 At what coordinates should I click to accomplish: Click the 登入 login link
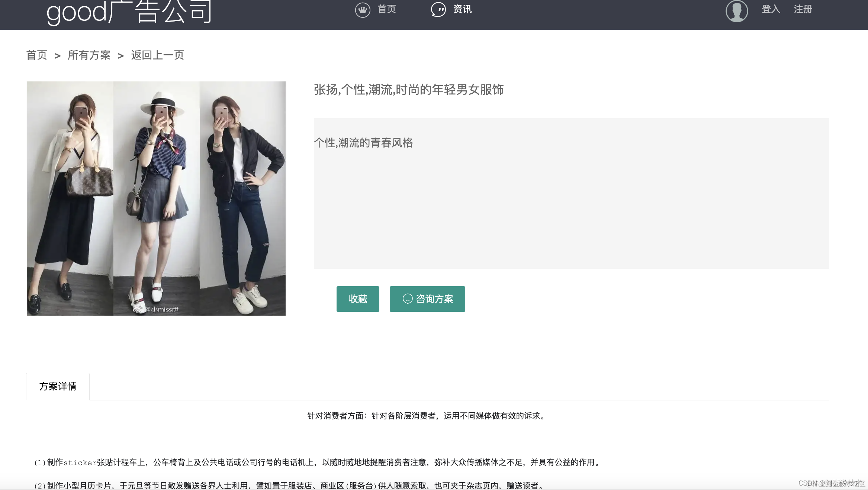tap(771, 9)
